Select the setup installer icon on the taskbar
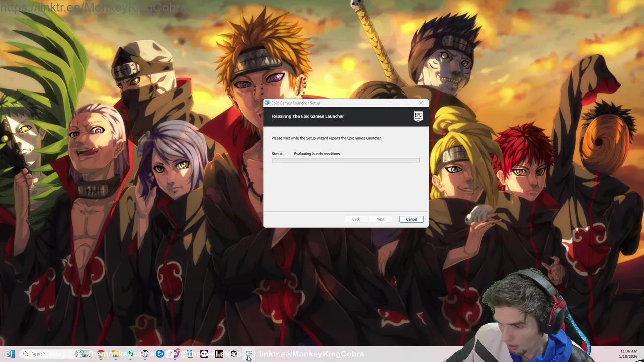The height and width of the screenshot is (362, 644). [x=250, y=354]
